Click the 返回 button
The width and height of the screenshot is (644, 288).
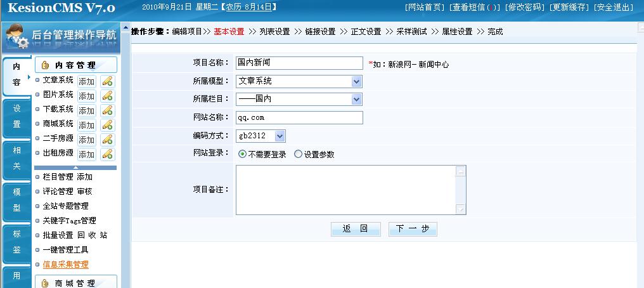pos(356,229)
